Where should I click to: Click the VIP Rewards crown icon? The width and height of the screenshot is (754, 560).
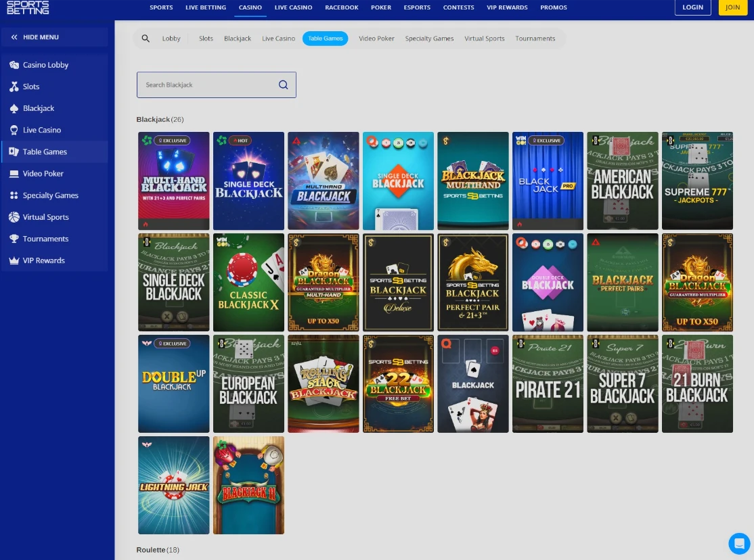[14, 260]
